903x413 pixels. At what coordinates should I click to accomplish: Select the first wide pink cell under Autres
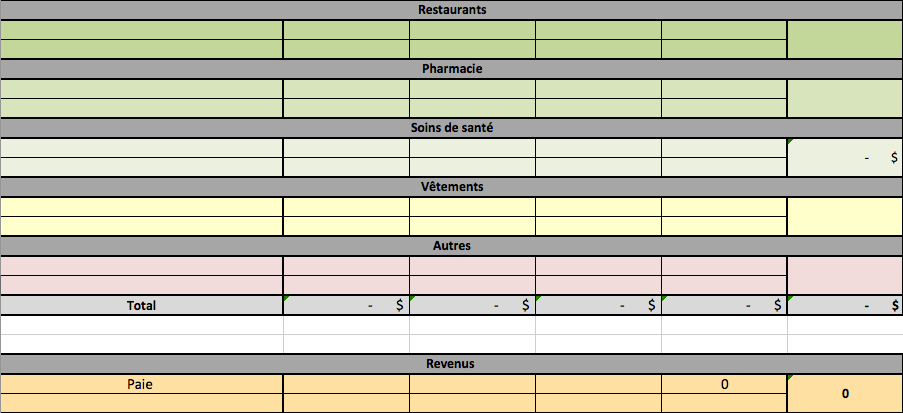[x=141, y=266]
